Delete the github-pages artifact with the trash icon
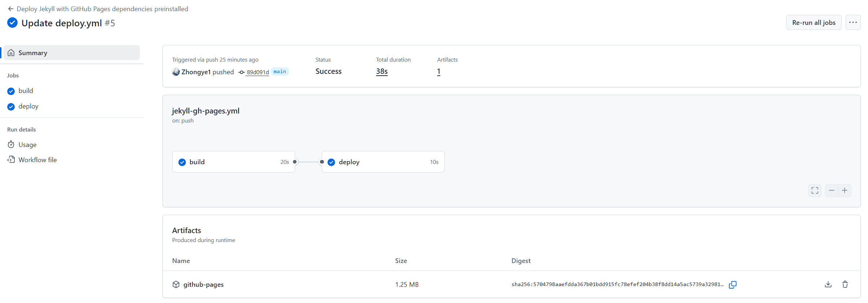 click(x=845, y=284)
